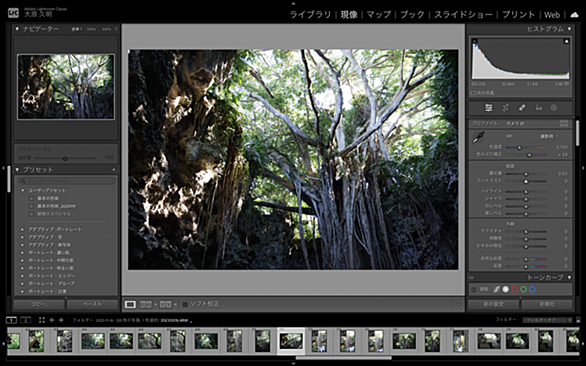Select the blue channel curve circle
This screenshot has width=586, height=366.
click(x=533, y=289)
